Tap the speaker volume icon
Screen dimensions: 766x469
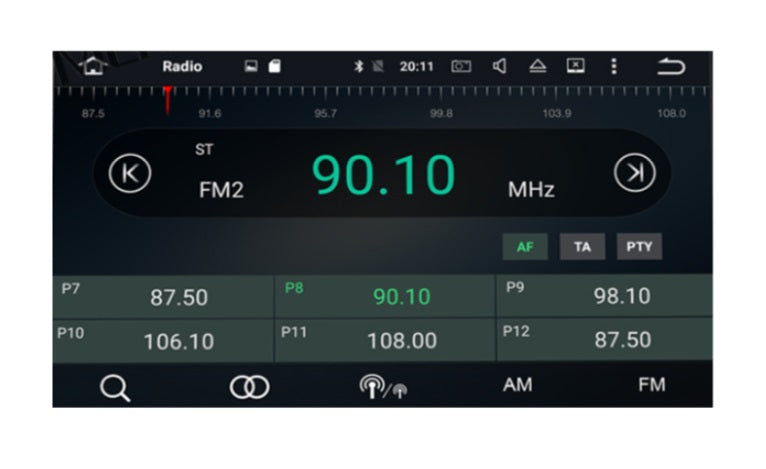[499, 66]
